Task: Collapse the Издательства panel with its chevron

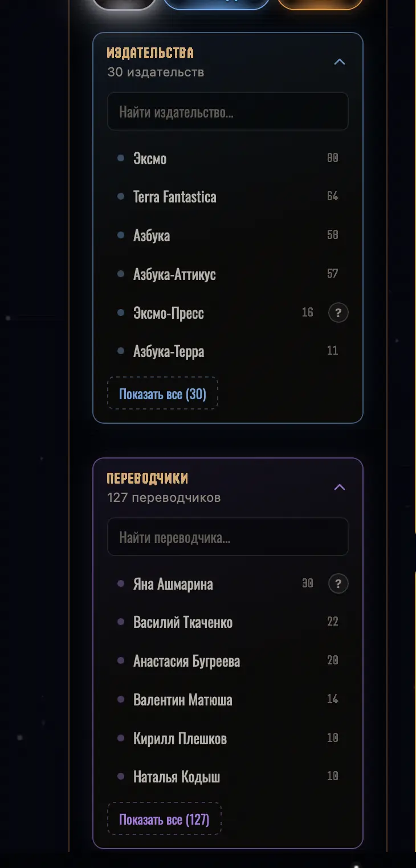Action: pos(340,62)
